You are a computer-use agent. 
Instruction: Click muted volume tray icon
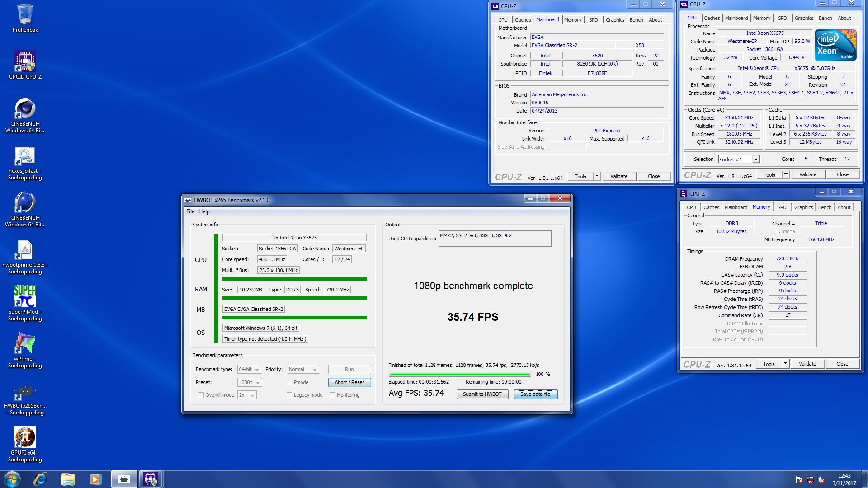pos(821,479)
